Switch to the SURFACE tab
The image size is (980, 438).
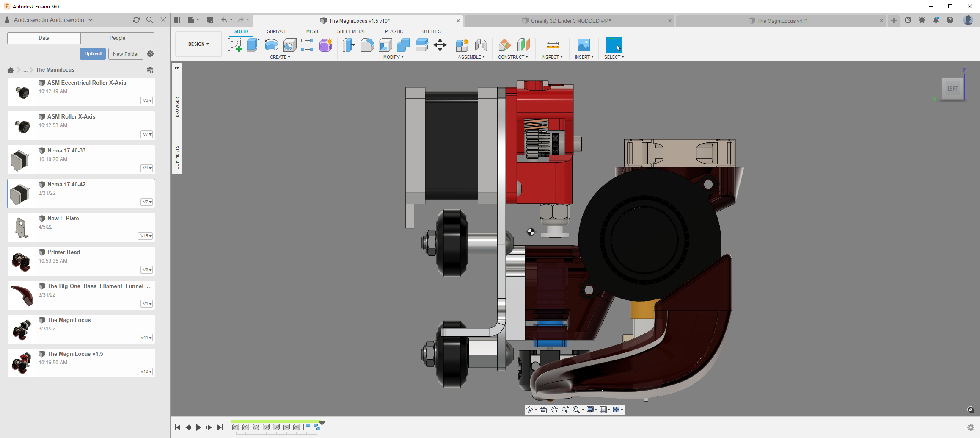point(277,31)
